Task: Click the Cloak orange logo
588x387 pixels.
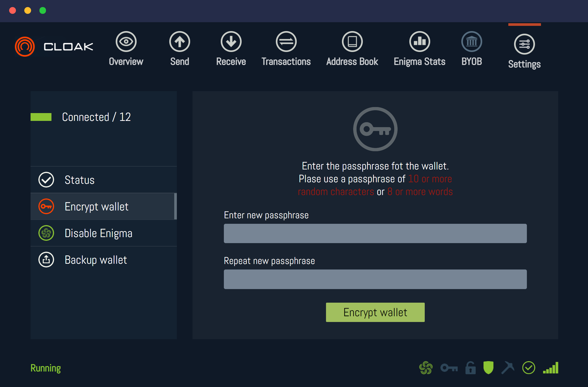Action: tap(25, 46)
